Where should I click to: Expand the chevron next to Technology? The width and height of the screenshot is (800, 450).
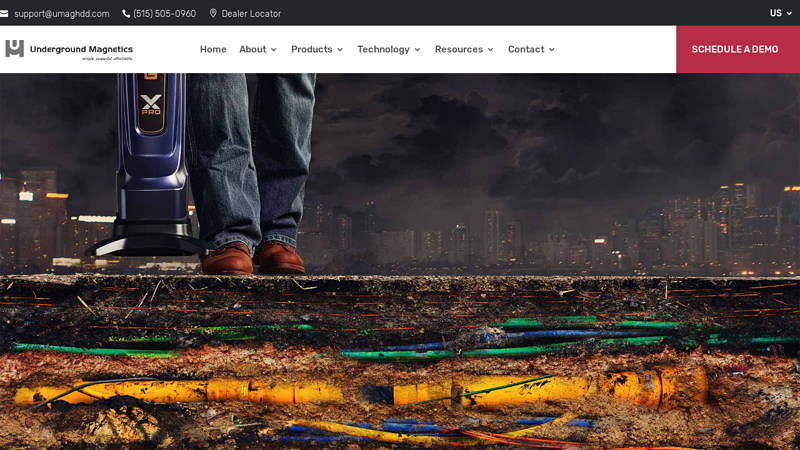click(x=417, y=50)
